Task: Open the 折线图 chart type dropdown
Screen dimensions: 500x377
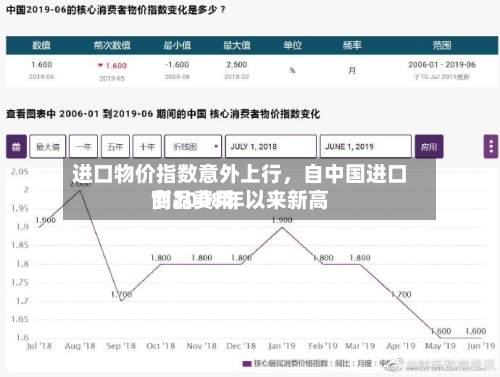Action: (193, 146)
